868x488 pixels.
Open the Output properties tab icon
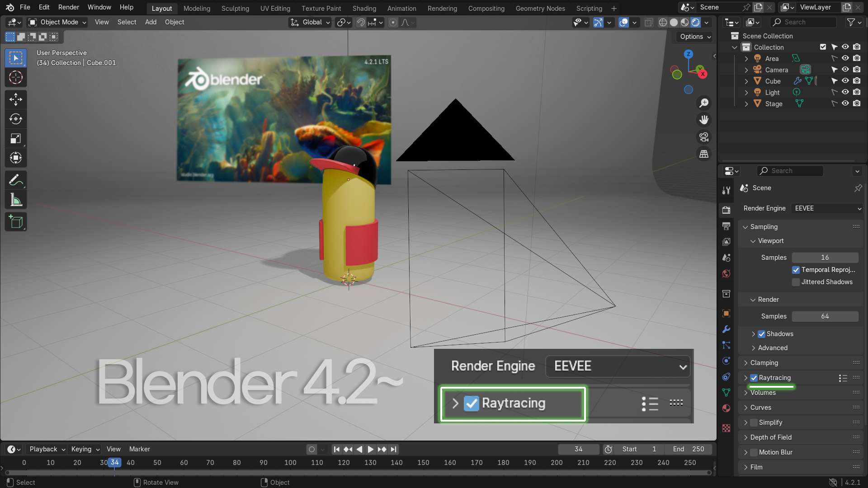click(726, 226)
